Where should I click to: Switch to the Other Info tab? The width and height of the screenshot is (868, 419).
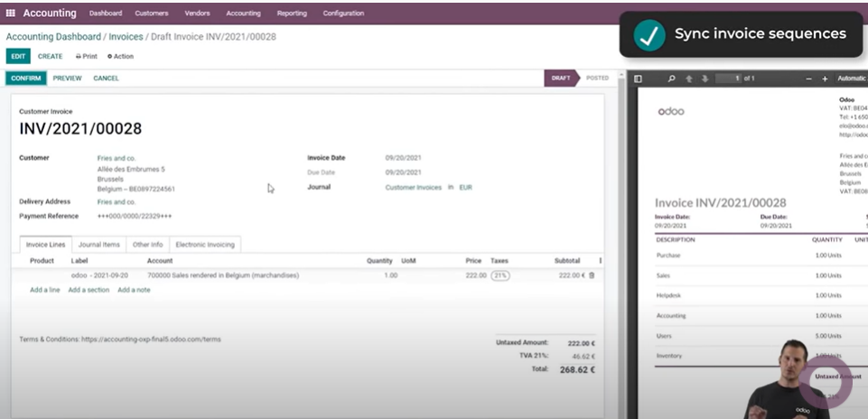tap(148, 244)
